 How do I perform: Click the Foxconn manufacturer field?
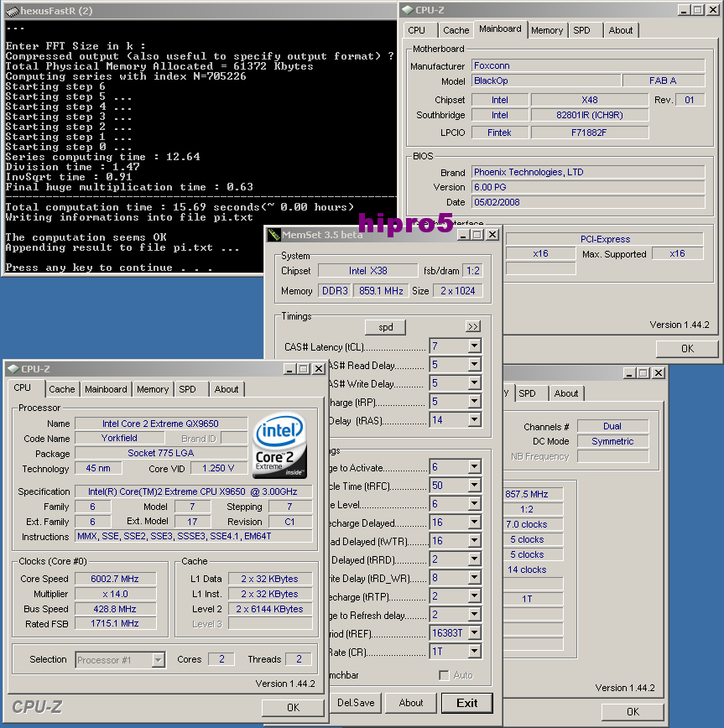click(588, 65)
